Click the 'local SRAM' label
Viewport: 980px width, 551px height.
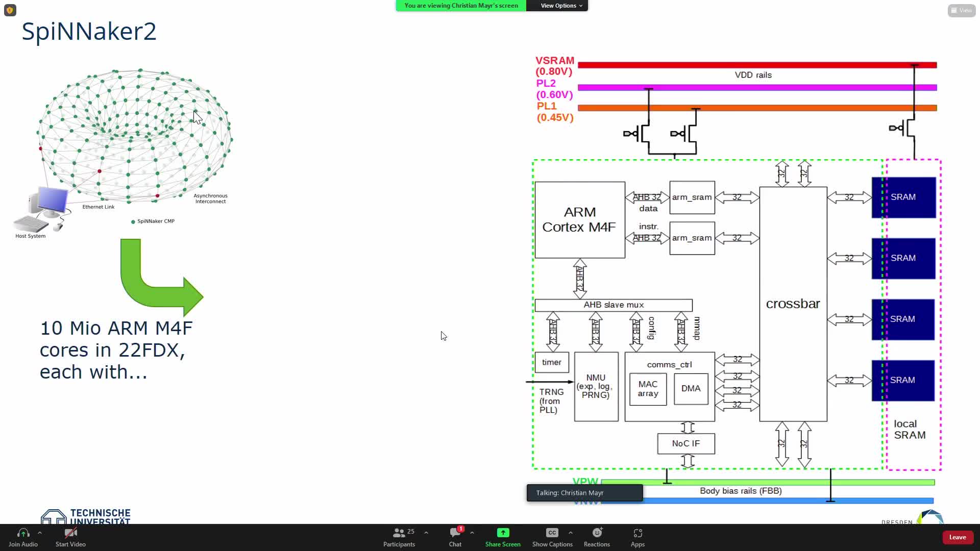pos(910,430)
